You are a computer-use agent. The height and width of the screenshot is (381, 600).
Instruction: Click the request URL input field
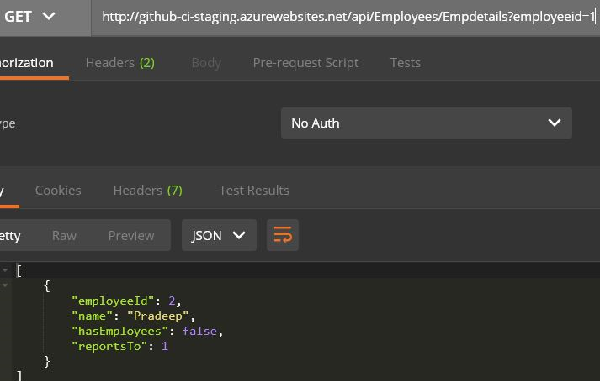(x=346, y=17)
